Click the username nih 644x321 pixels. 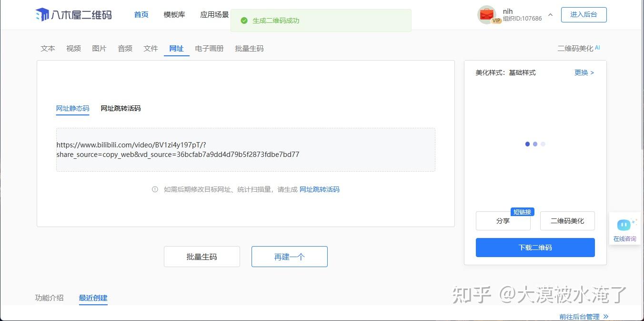[508, 11]
